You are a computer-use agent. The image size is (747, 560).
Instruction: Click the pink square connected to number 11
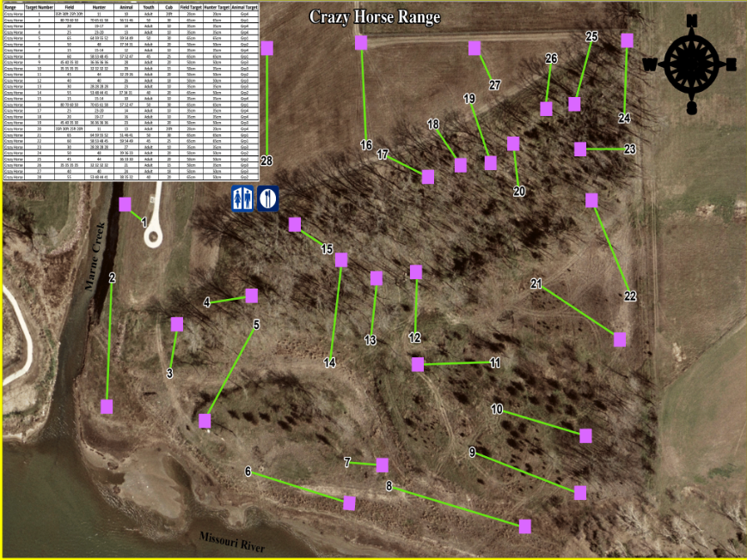[x=418, y=364]
